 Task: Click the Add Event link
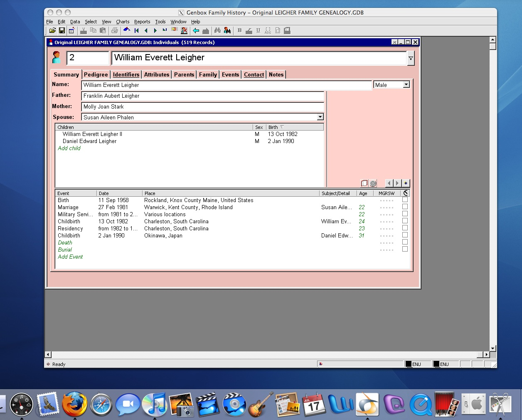coord(70,257)
